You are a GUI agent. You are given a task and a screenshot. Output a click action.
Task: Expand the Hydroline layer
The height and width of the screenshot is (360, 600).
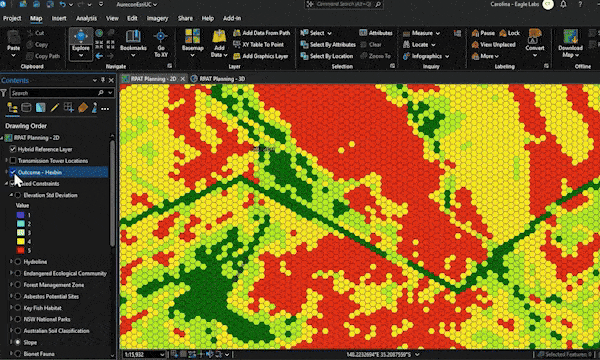[x=11, y=262]
